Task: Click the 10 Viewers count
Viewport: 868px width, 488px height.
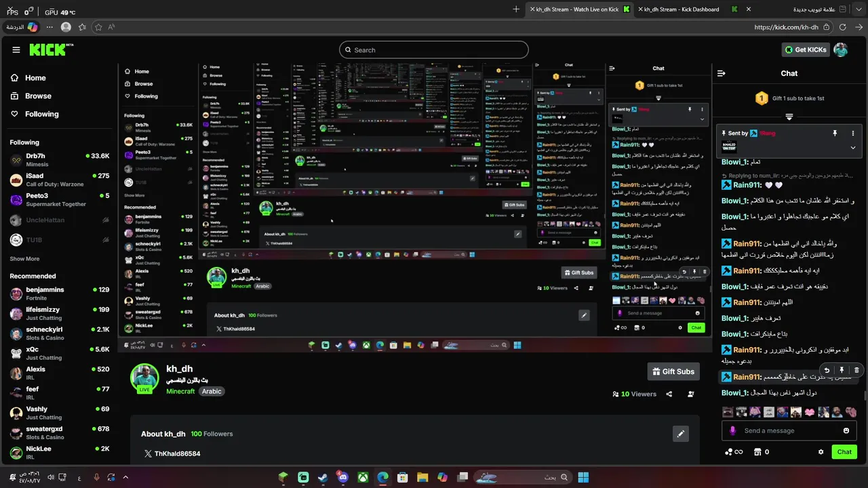Action: [635, 394]
